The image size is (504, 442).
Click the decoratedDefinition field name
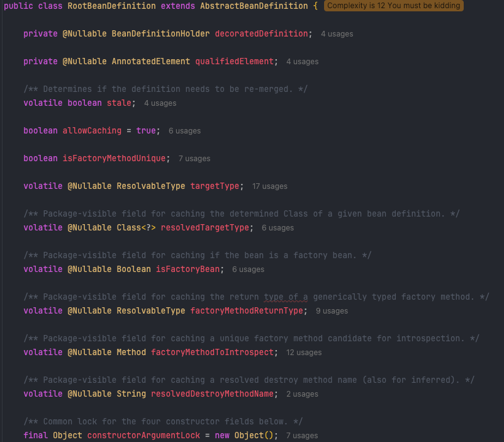261,34
